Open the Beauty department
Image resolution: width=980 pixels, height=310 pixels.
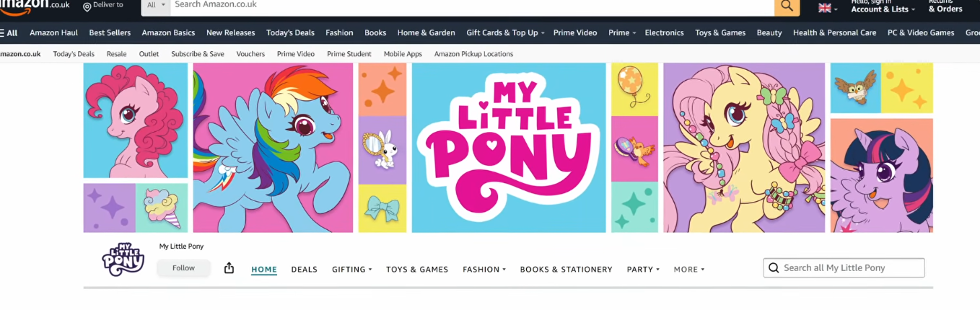click(x=769, y=32)
